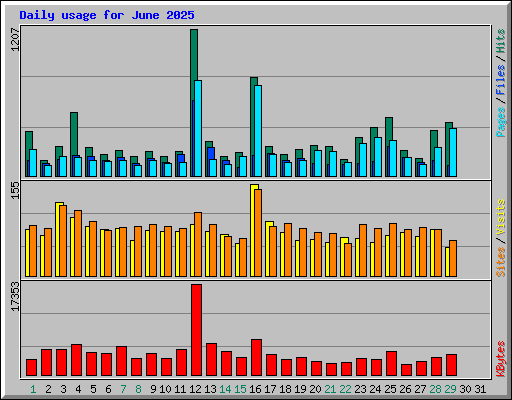Click day label 10 on the x-axis

pos(165,389)
